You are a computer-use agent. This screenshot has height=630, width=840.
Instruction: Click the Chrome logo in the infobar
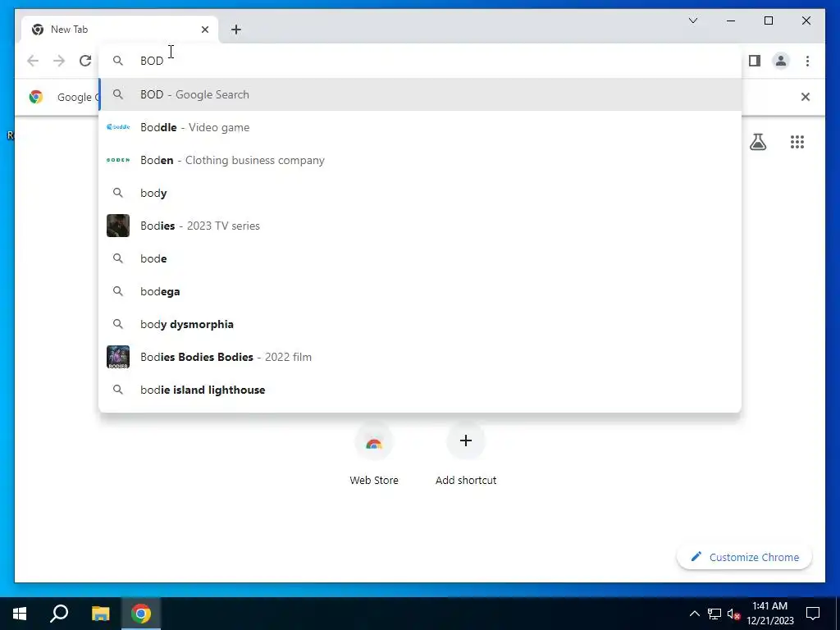point(36,97)
